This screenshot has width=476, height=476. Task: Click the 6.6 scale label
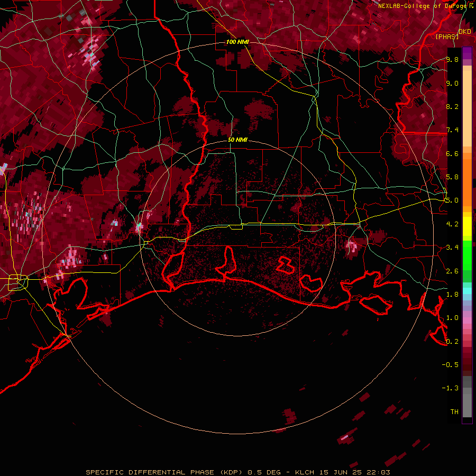click(x=452, y=153)
